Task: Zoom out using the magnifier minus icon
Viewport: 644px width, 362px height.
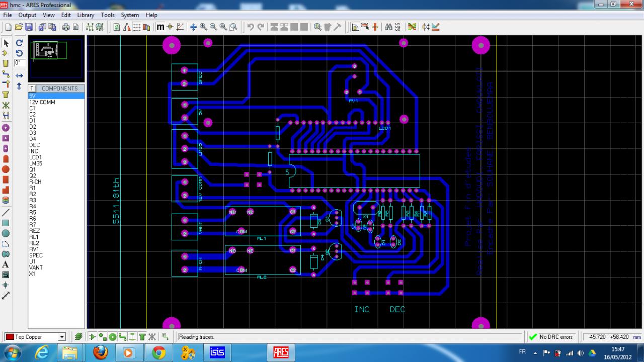Action: [213, 27]
